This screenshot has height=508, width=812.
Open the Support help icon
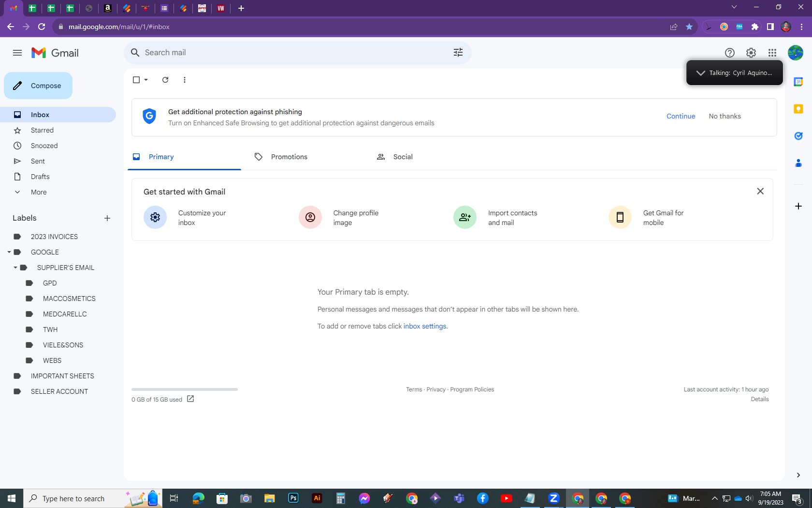pos(729,53)
